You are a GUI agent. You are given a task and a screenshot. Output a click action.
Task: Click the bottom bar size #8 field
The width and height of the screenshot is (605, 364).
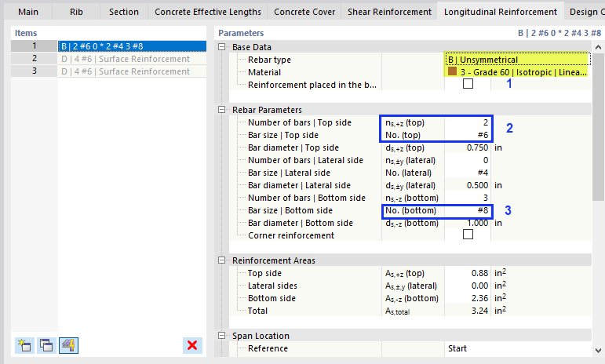coord(468,210)
